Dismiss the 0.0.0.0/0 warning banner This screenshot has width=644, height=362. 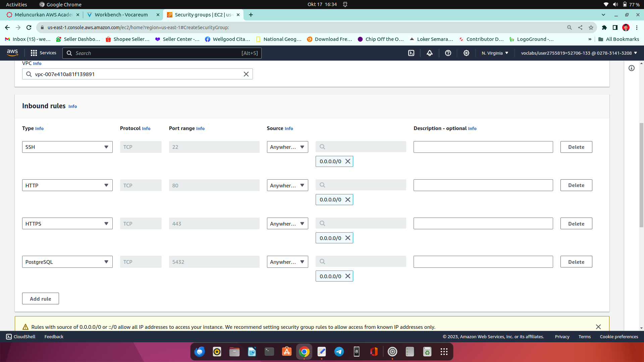pyautogui.click(x=598, y=327)
